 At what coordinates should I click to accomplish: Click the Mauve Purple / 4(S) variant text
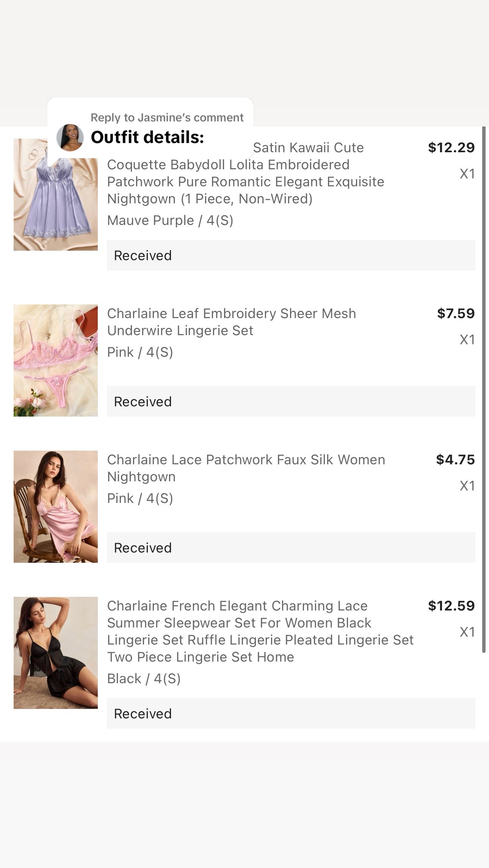tap(170, 220)
